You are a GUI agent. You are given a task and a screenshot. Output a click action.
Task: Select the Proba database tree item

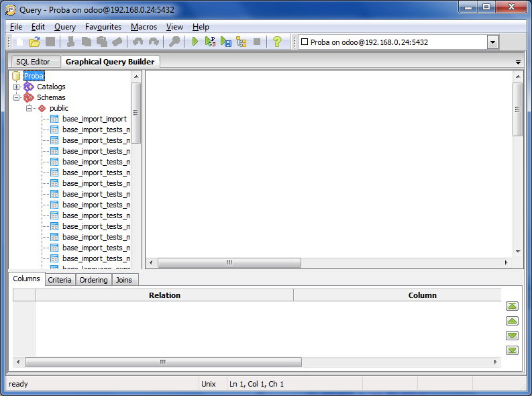(x=34, y=76)
